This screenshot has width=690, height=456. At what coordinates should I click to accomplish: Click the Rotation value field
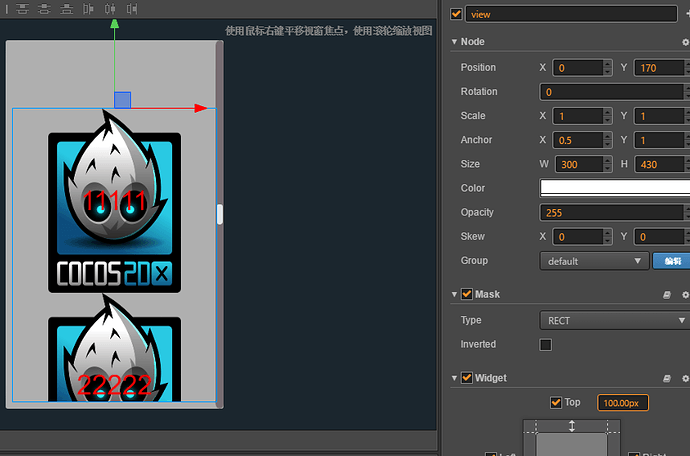point(612,92)
